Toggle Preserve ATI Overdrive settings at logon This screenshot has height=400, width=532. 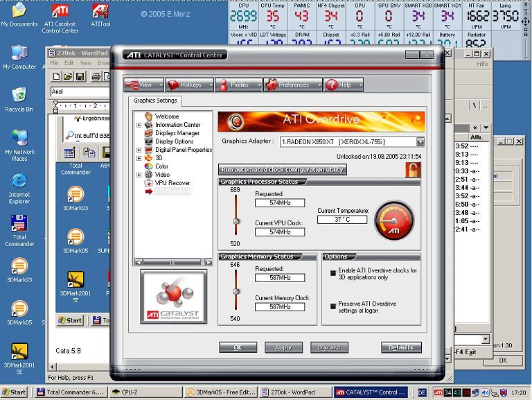[x=333, y=306]
